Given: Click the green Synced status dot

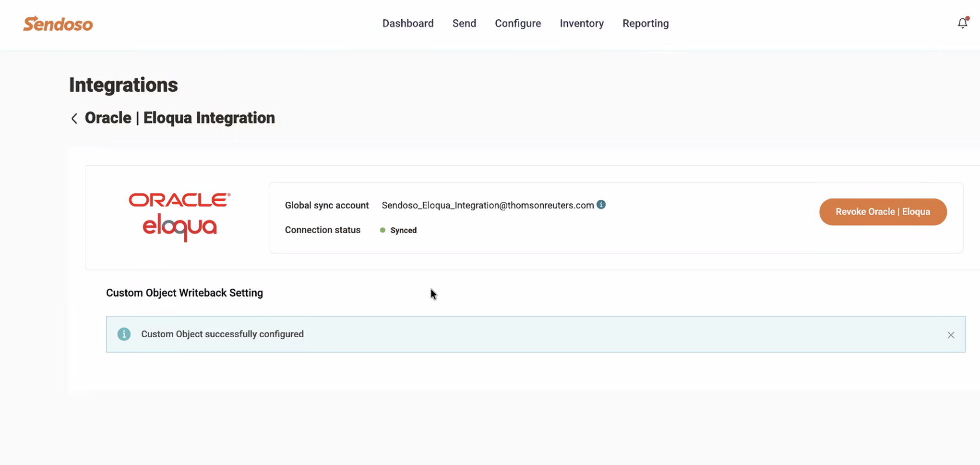Looking at the screenshot, I should [x=382, y=230].
